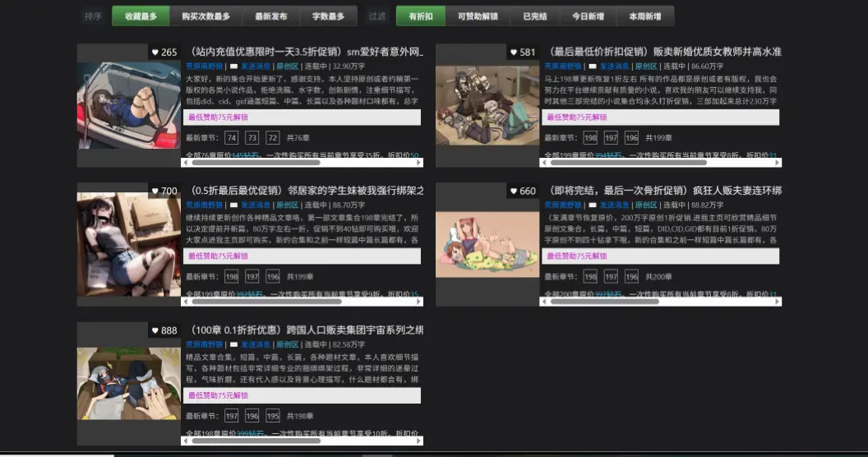Click the envelope icon in the 660-favorites listing
868x457 pixels.
[x=593, y=205]
